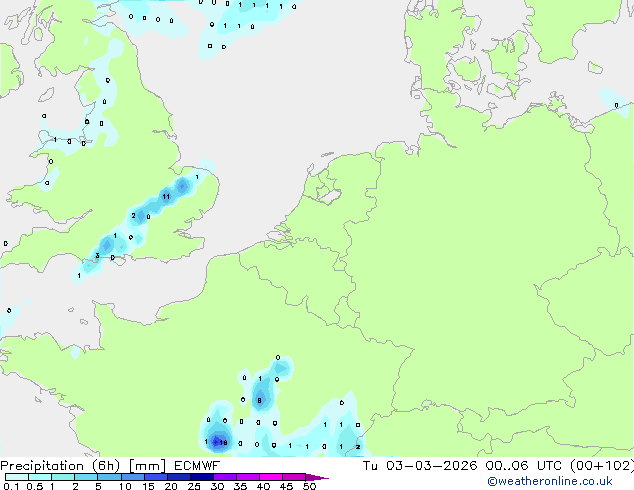Click the '(00+102)' forecast offset text
The image size is (634, 490).
pos(602,466)
